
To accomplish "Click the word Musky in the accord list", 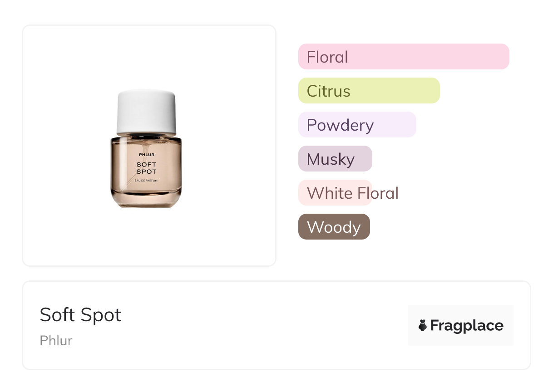I will point(331,159).
